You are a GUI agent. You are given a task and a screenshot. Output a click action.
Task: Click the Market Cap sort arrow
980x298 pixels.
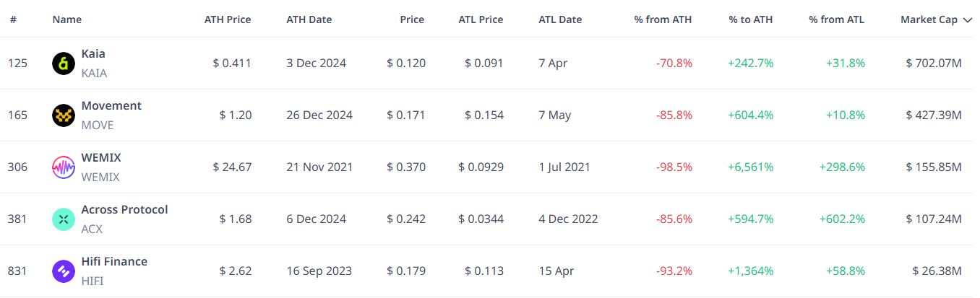968,20
